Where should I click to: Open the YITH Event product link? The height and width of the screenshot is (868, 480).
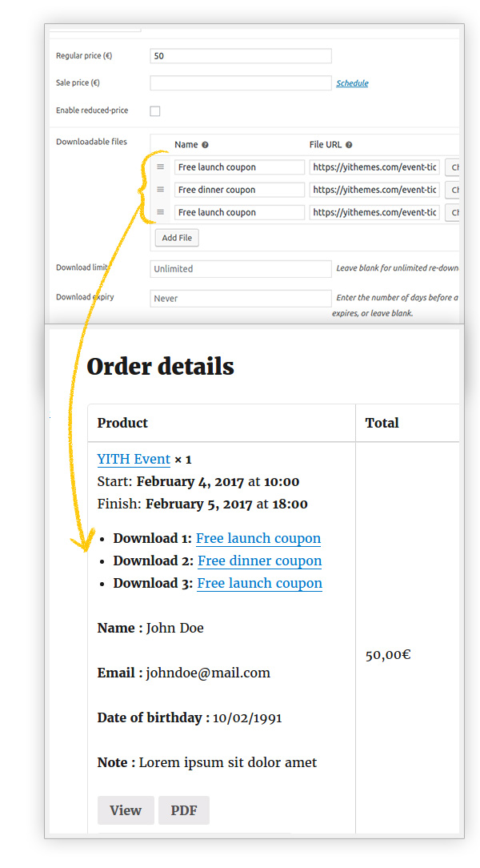tap(134, 460)
